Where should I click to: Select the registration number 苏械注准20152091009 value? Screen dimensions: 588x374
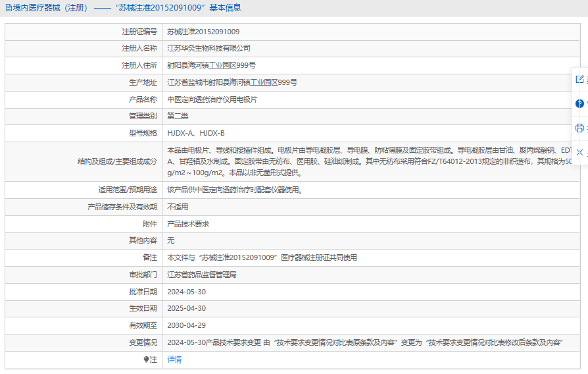tap(203, 32)
